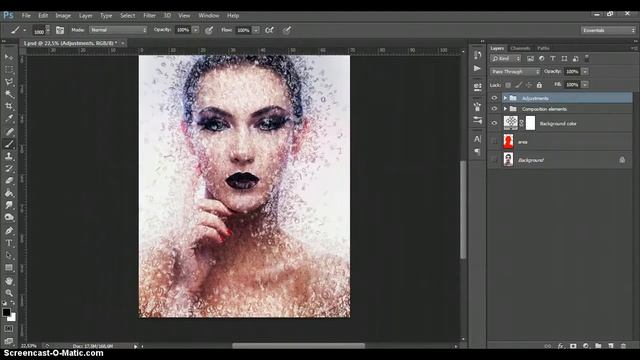The image size is (640, 360).
Task: Select the Pen tool
Action: 9,231
